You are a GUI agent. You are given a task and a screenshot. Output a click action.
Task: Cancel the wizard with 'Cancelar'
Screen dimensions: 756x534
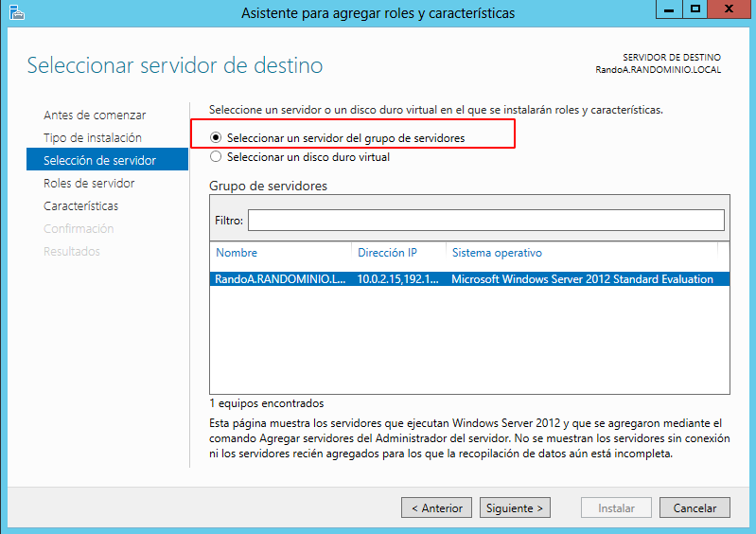tap(694, 507)
